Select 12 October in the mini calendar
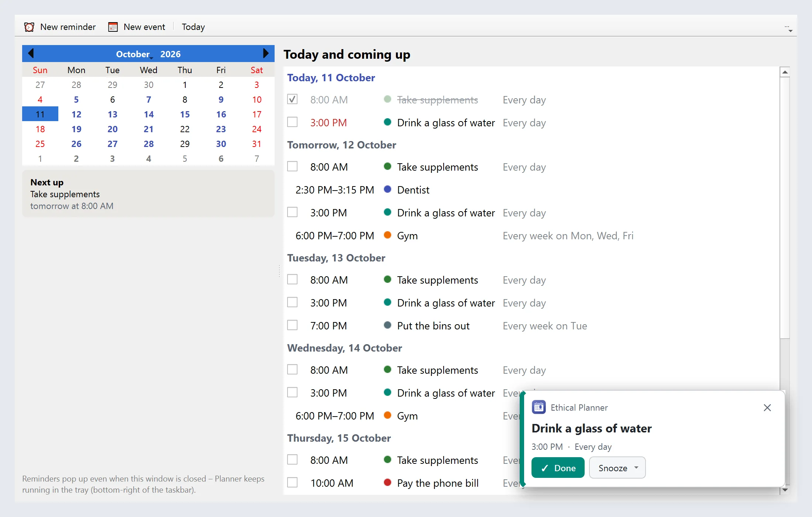 pyautogui.click(x=76, y=114)
